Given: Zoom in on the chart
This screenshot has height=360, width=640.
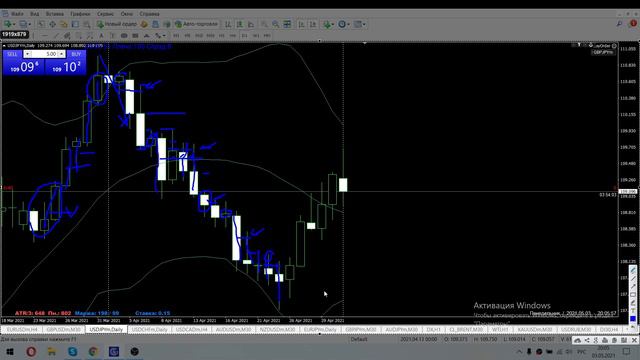Looking at the screenshot, I should [x=264, y=24].
